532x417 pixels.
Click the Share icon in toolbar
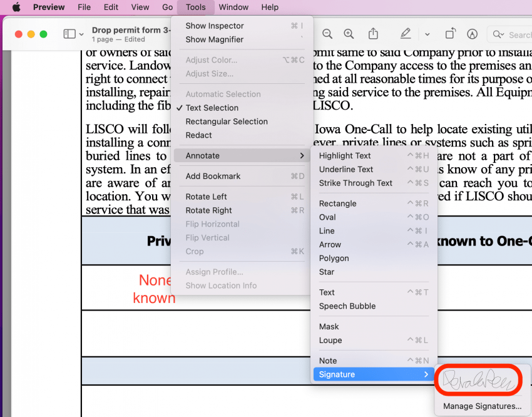click(x=374, y=34)
